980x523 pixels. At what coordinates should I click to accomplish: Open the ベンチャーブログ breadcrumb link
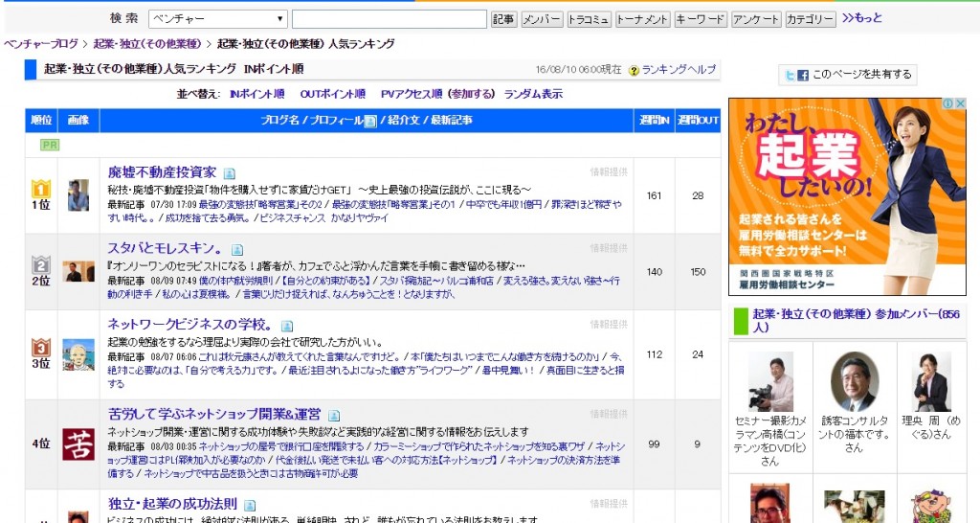[x=41, y=44]
